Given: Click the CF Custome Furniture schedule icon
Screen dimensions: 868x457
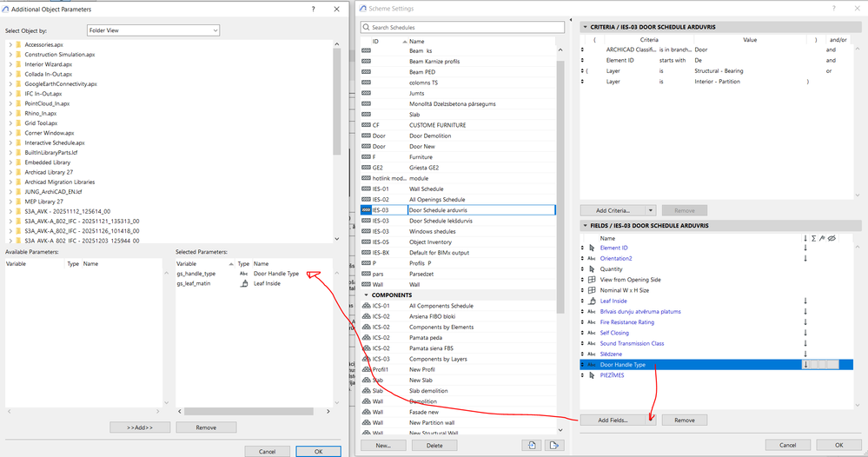Looking at the screenshot, I should 366,125.
